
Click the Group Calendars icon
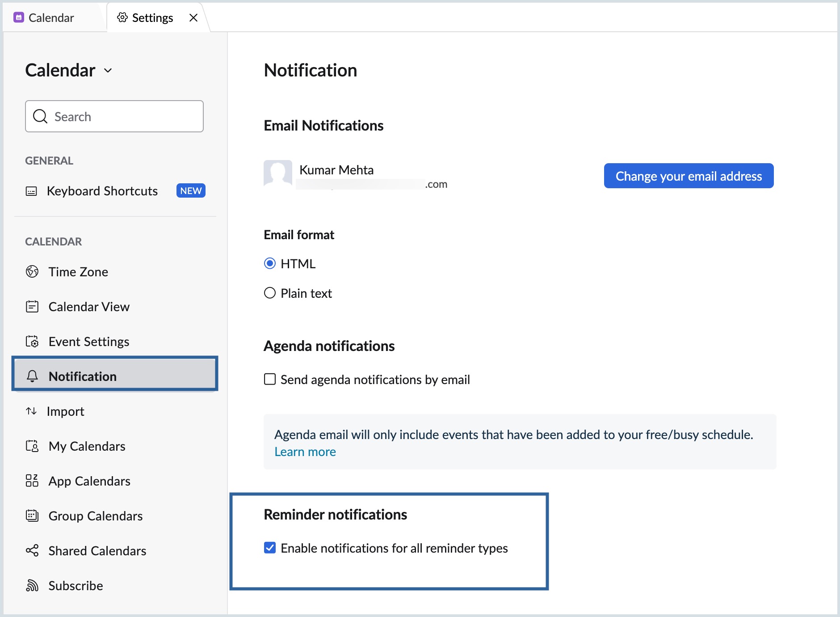click(32, 516)
